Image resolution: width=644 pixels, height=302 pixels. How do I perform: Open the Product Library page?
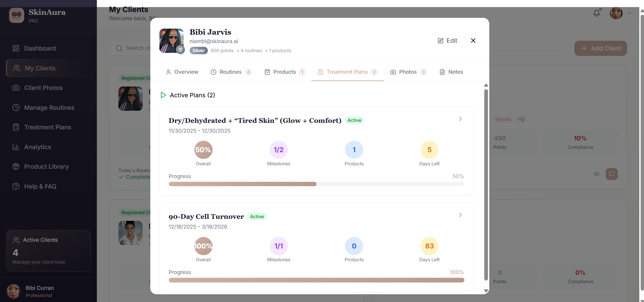click(46, 167)
